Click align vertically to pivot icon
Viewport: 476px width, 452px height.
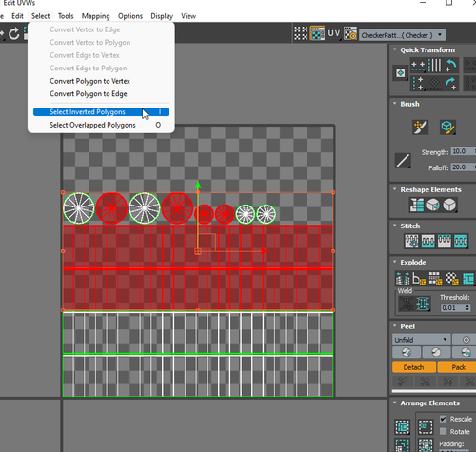pyautogui.click(x=418, y=83)
